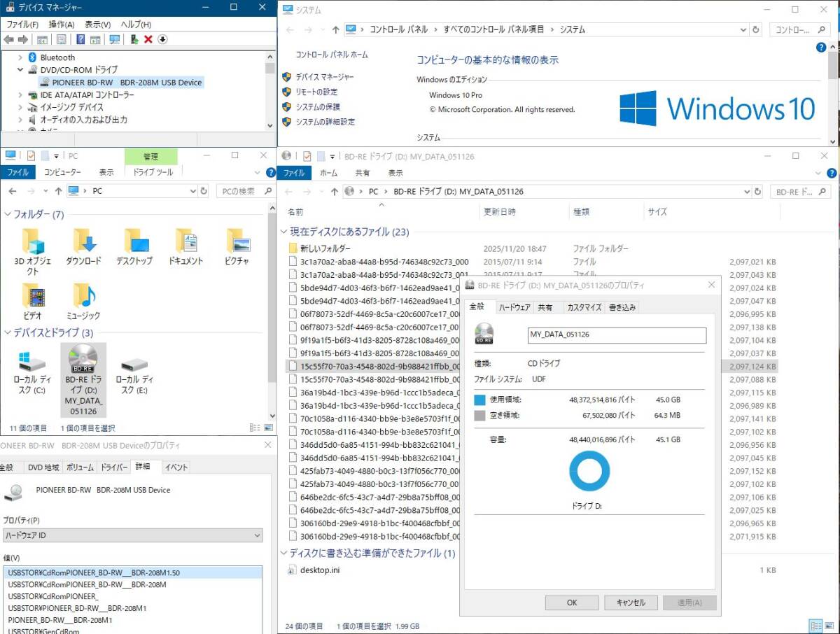Image resolution: width=840 pixels, height=634 pixels.
Task: Click the blue Help icon in Device Manager
Action: click(x=80, y=39)
